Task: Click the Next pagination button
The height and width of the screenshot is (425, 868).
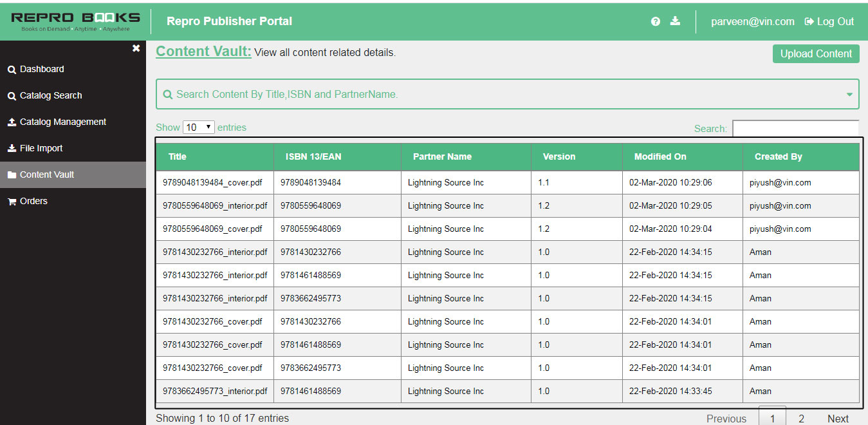Action: click(x=838, y=418)
